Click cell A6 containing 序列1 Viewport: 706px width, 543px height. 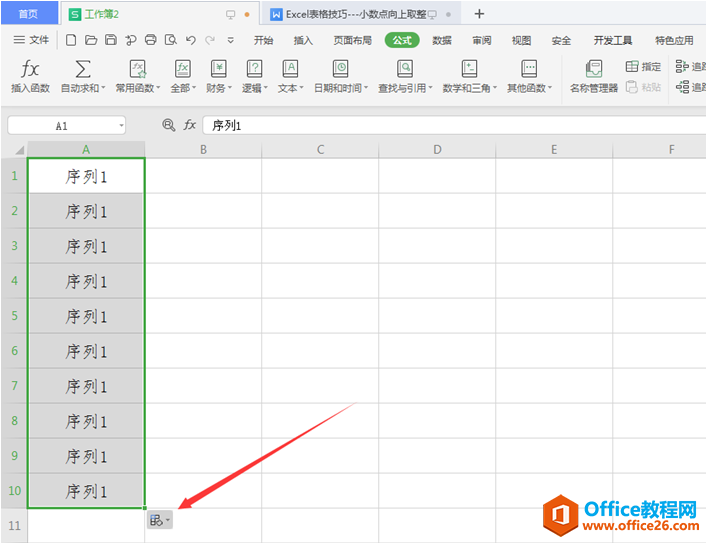86,351
